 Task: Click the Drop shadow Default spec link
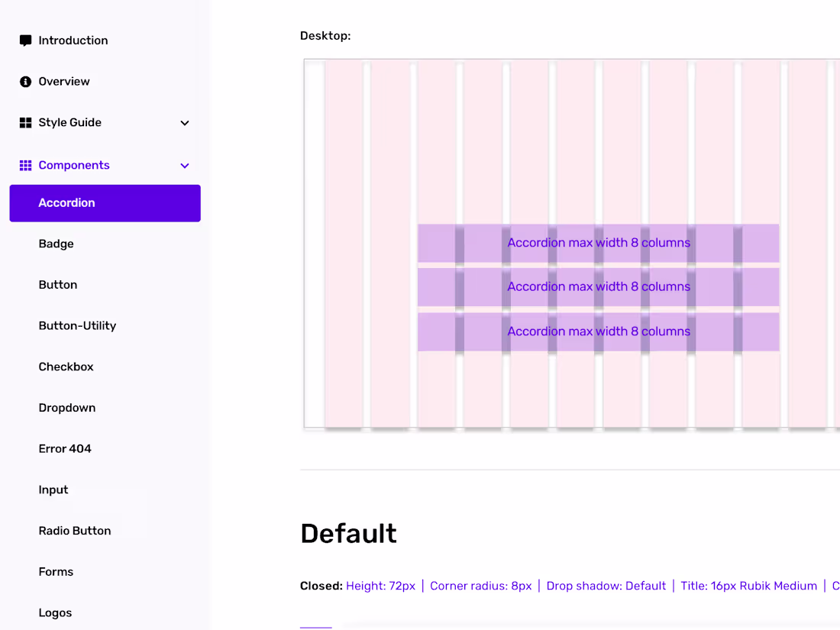(606, 586)
